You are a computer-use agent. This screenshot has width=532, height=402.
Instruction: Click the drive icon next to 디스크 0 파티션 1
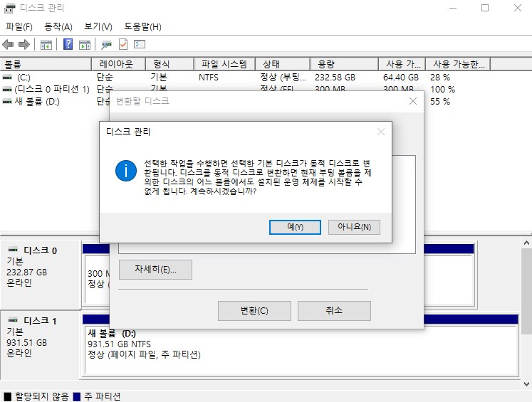7,90
